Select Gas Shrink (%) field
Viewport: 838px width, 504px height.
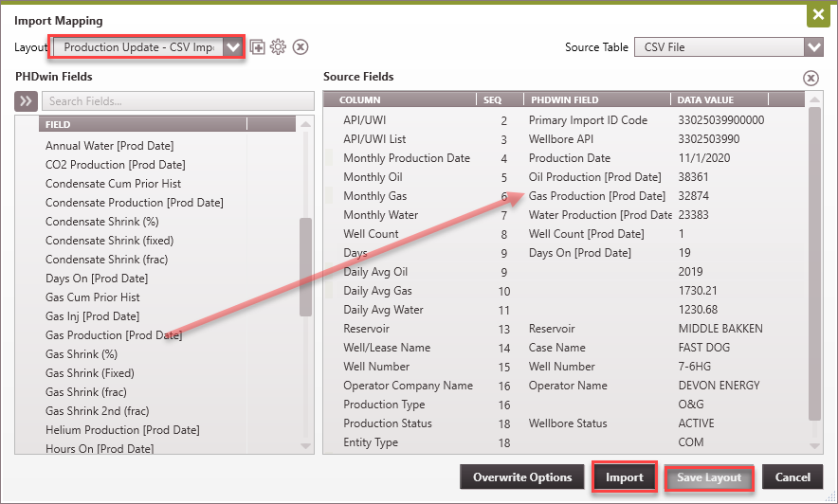point(82,354)
